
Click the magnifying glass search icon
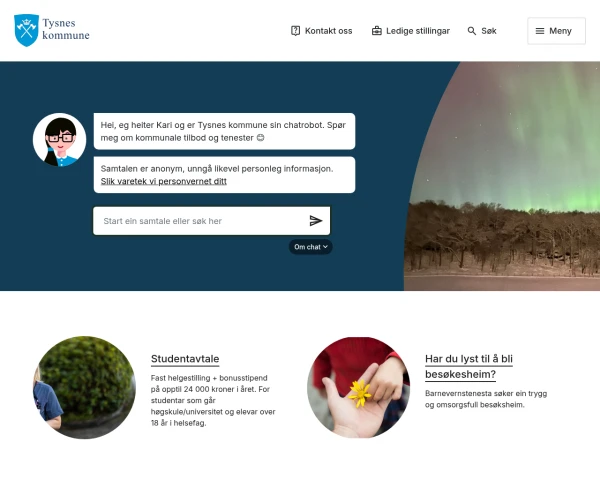(472, 31)
